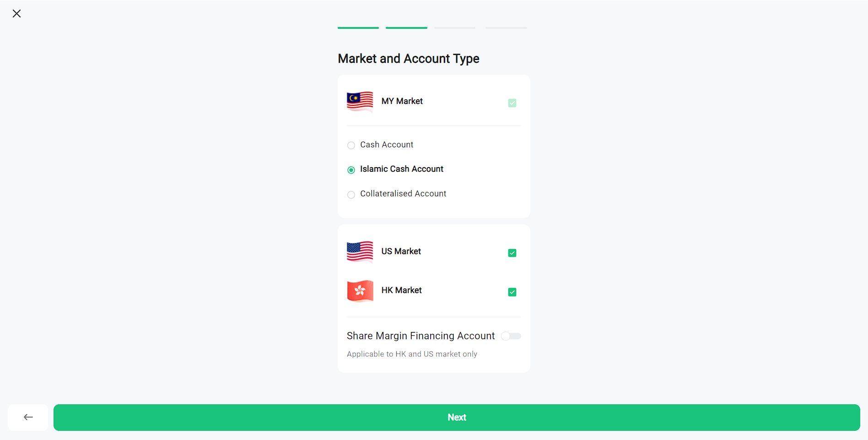Click "Applicable to HK and US market only" note

(412, 354)
